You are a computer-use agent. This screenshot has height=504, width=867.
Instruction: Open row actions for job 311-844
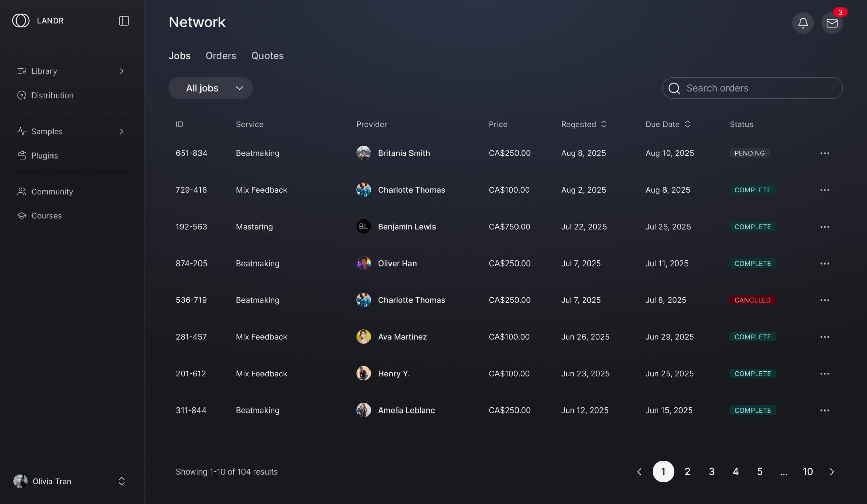tap(824, 411)
